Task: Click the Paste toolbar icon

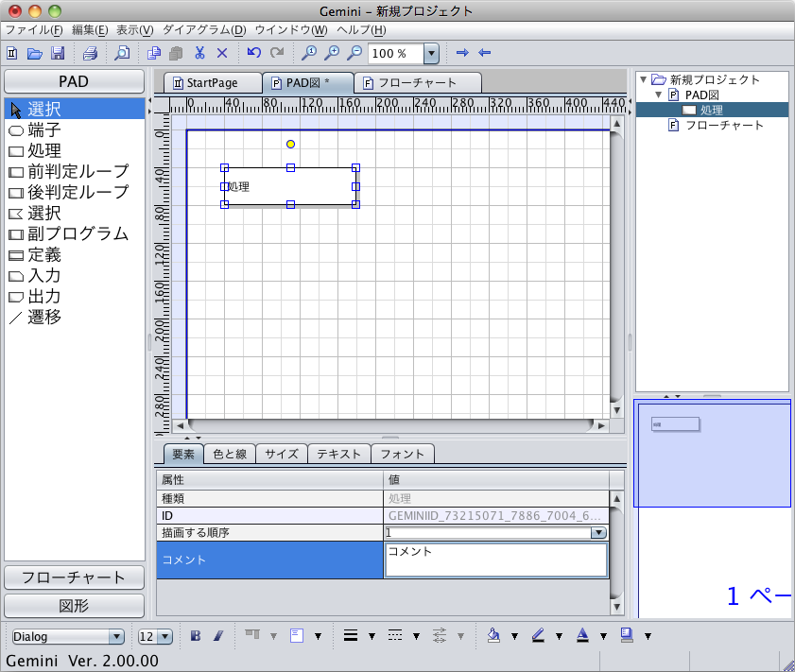Action: click(x=176, y=53)
